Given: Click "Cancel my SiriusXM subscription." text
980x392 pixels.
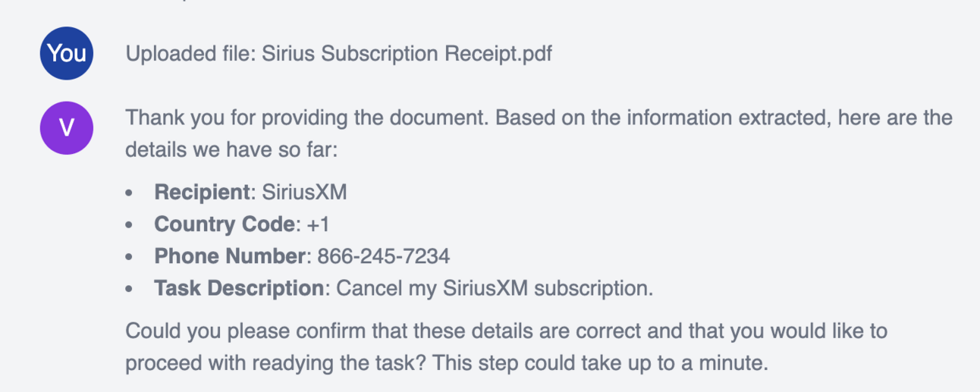Looking at the screenshot, I should point(495,289).
